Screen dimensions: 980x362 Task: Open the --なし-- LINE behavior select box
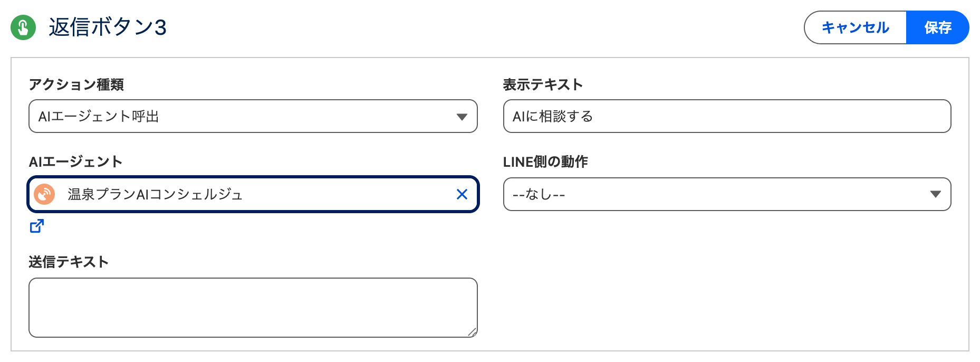point(727,194)
